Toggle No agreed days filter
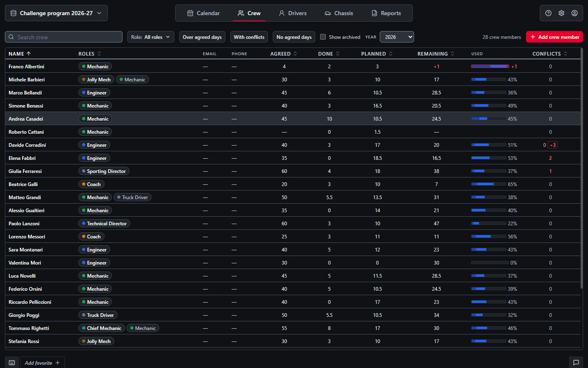The width and height of the screenshot is (588, 368). 294,37
